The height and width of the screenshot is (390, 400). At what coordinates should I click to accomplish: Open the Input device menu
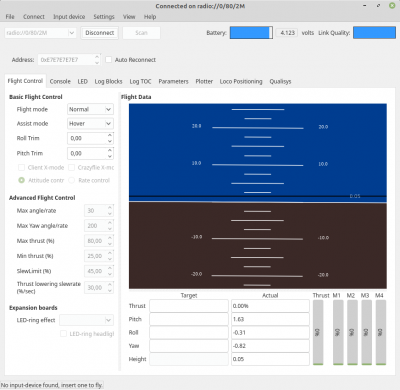point(69,17)
